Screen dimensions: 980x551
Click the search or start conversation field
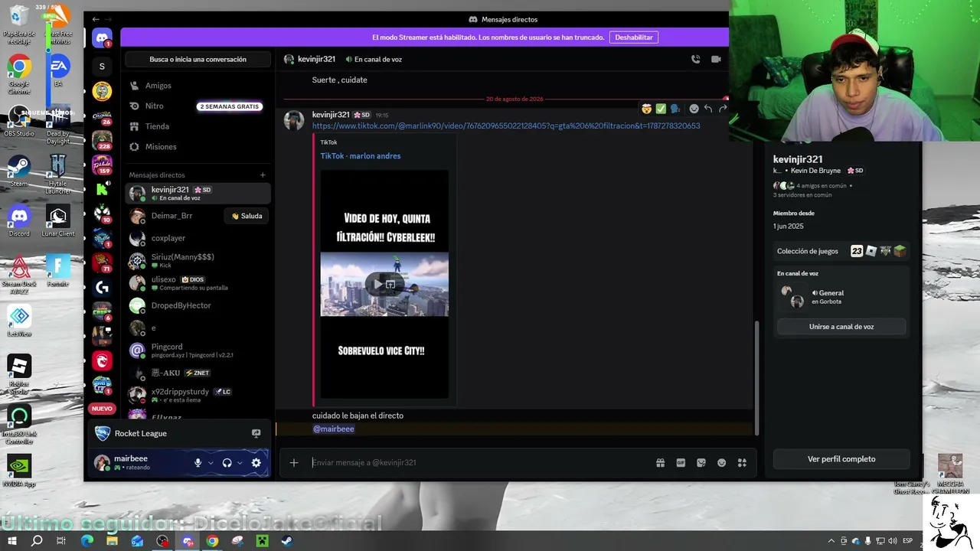(x=198, y=59)
